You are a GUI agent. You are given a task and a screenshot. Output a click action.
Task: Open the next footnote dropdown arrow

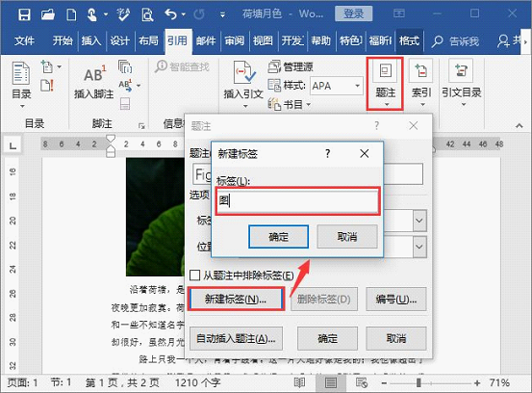tap(139, 86)
